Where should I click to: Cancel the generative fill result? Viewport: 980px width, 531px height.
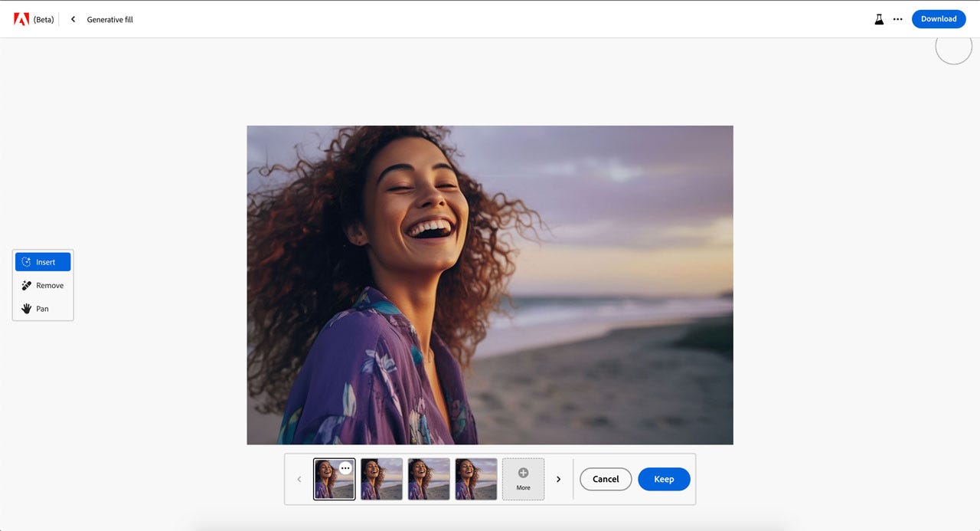click(605, 479)
